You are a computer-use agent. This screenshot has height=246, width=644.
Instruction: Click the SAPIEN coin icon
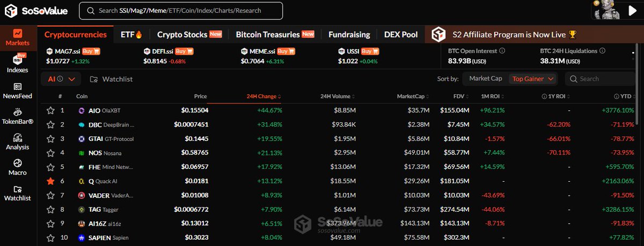tap(82, 237)
